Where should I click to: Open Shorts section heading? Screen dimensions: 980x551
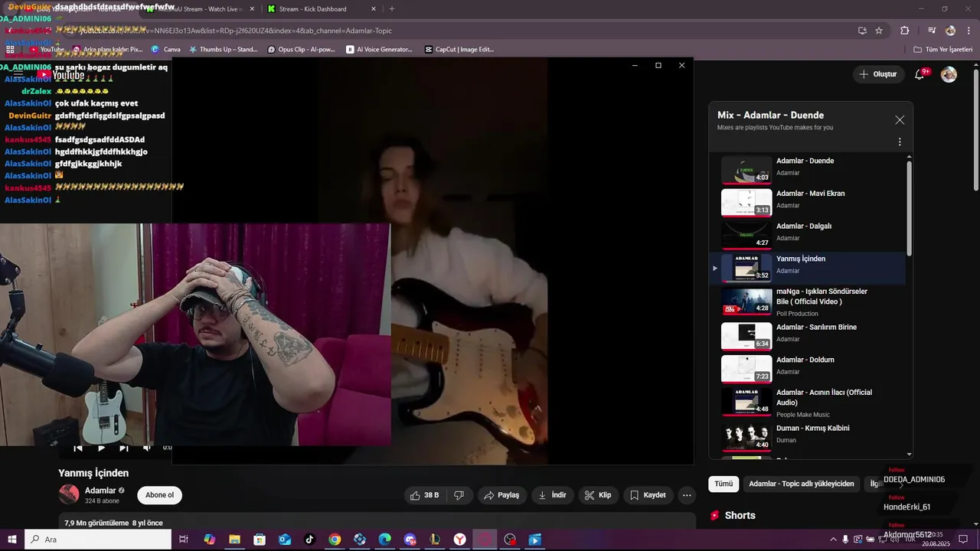click(x=740, y=516)
